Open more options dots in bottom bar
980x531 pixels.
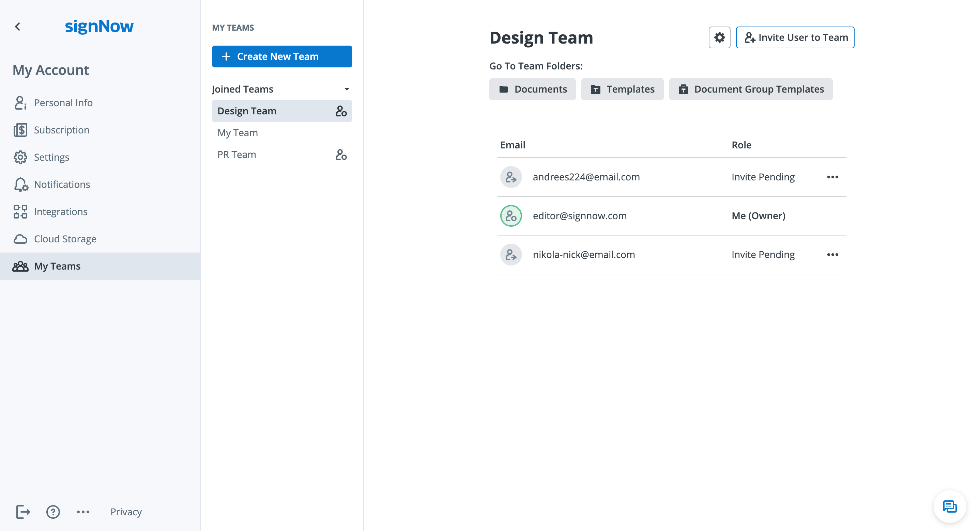[83, 512]
